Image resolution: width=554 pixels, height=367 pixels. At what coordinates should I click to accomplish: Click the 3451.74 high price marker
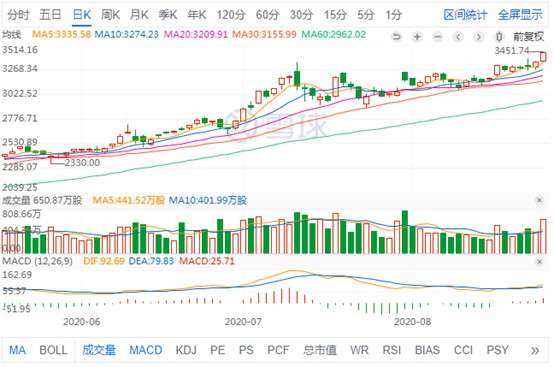[x=512, y=51]
